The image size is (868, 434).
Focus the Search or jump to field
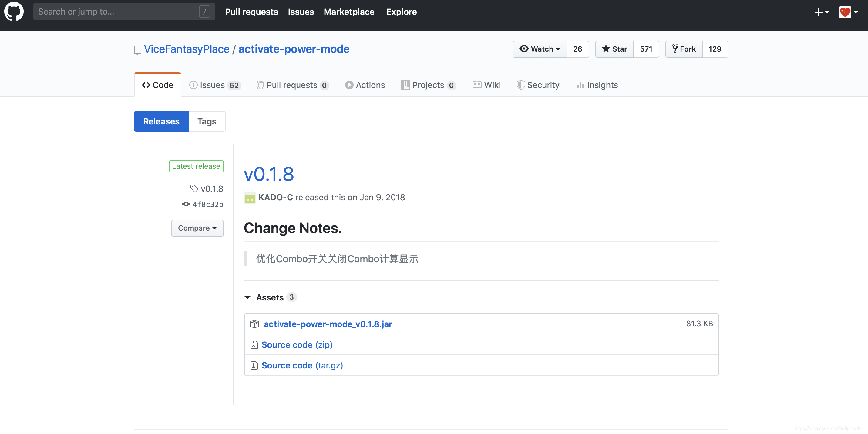[124, 12]
